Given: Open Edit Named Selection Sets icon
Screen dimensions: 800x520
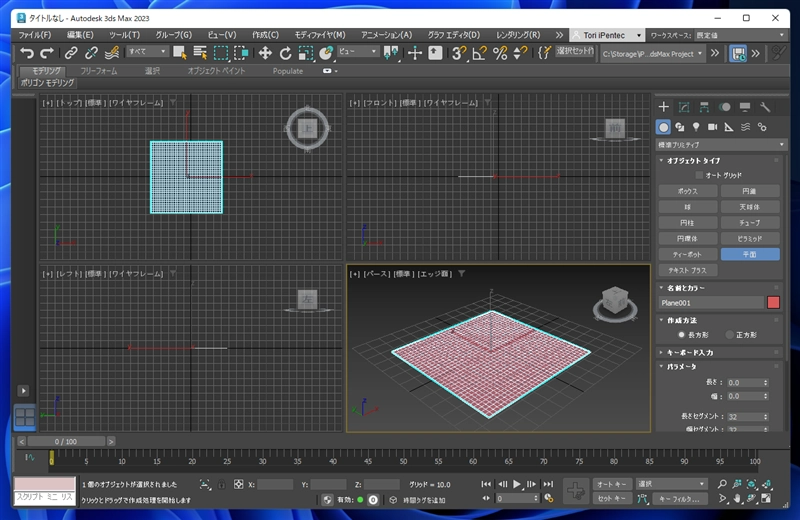Looking at the screenshot, I should click(x=544, y=53).
